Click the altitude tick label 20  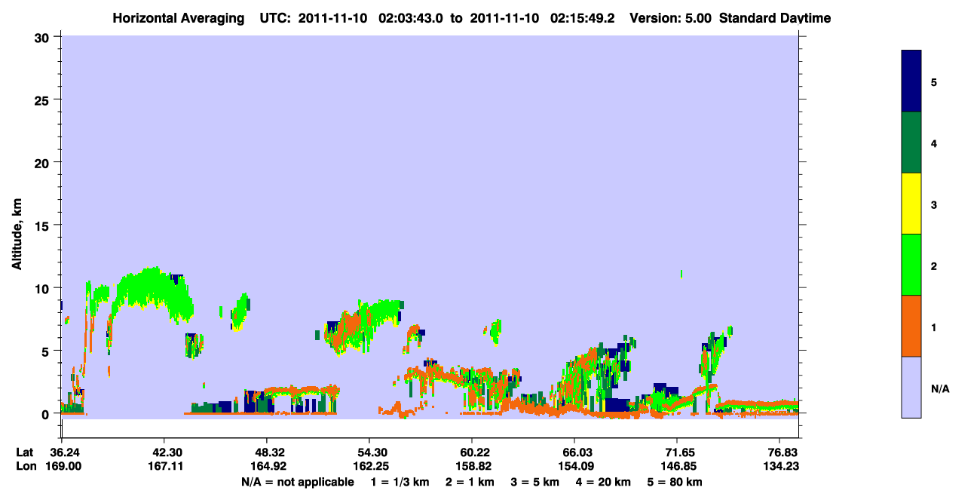(44, 162)
